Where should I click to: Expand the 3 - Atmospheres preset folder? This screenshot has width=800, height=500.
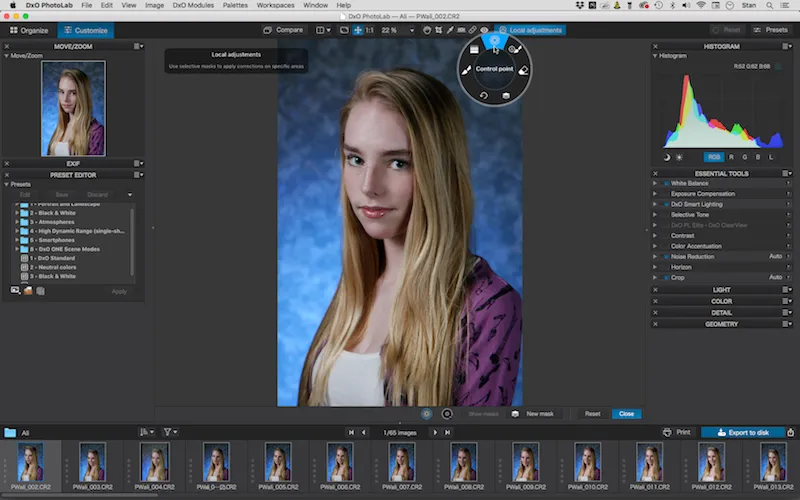[x=17, y=222]
